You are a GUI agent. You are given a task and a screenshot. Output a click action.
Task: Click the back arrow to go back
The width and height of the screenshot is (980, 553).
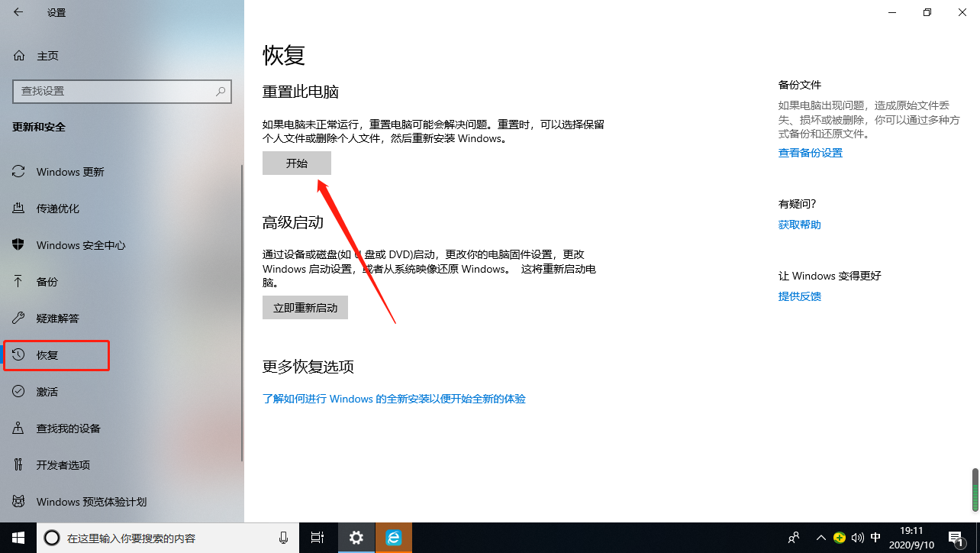(x=19, y=12)
